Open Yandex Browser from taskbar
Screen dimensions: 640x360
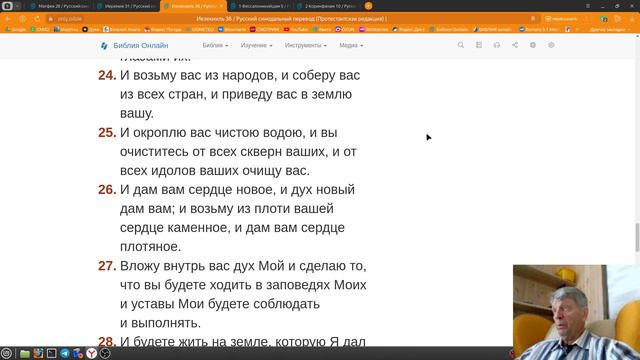point(91,353)
